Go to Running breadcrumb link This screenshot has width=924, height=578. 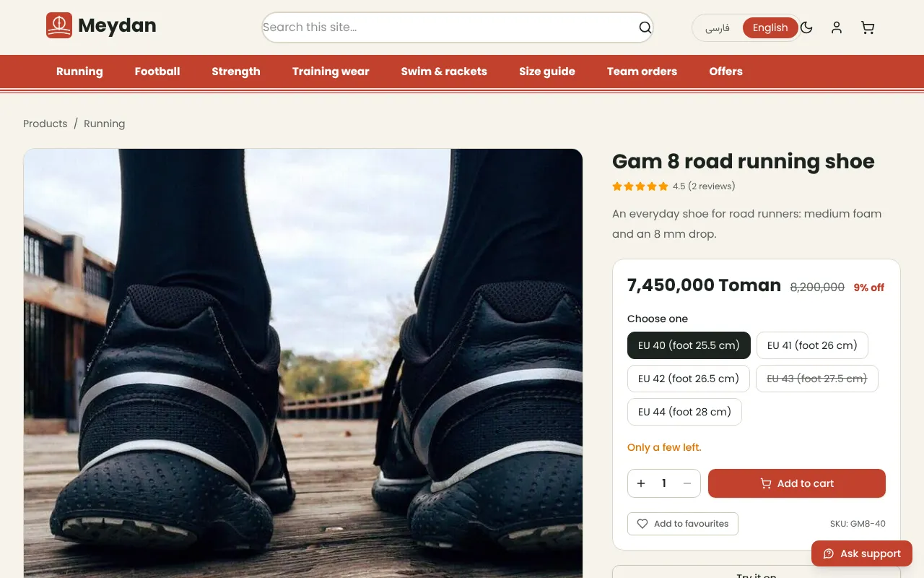[x=104, y=124]
